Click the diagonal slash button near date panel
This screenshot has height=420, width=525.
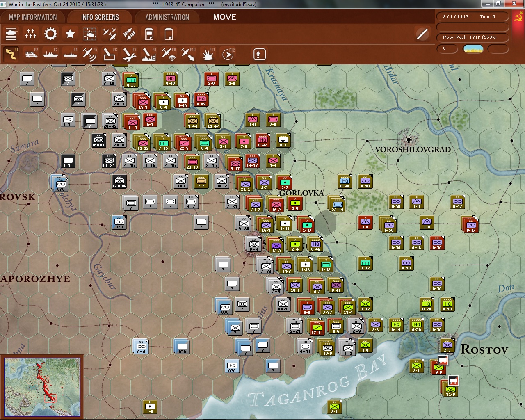click(x=422, y=34)
